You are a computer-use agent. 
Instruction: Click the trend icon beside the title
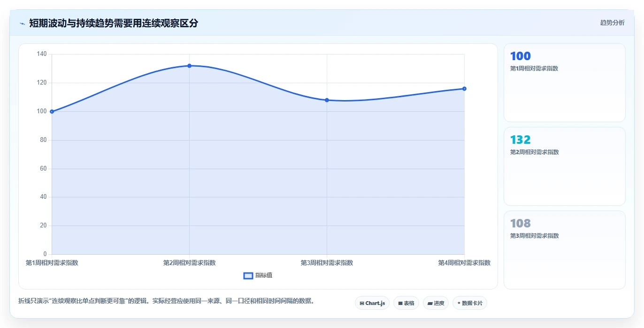[22, 23]
